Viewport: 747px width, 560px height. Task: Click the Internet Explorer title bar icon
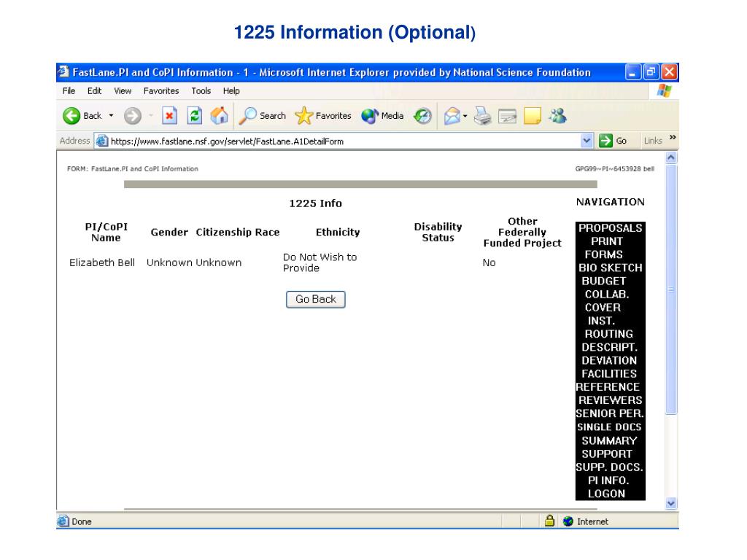click(x=63, y=72)
